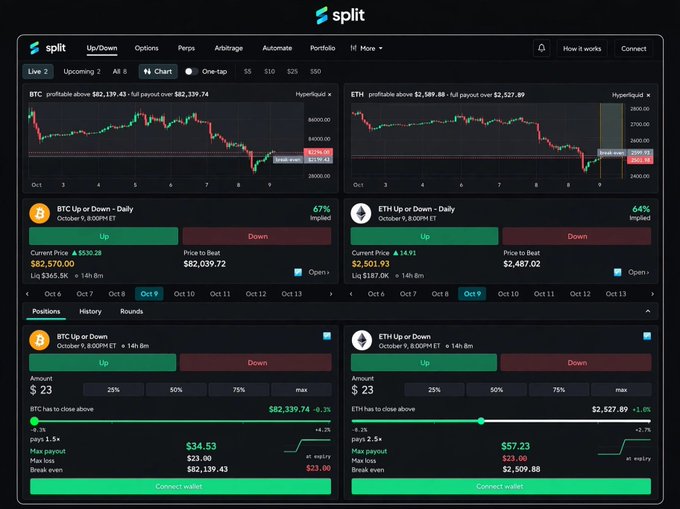
Task: Go to previous dates in ETH date strip
Action: [x=351, y=294]
